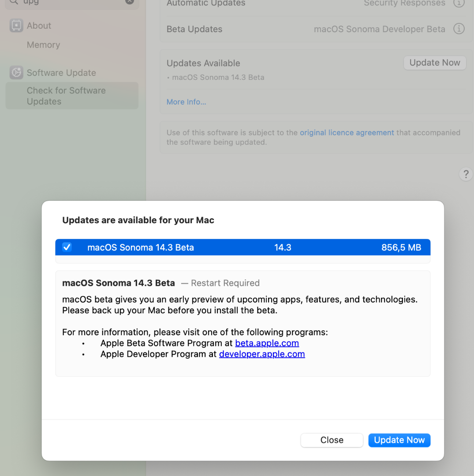Viewport: 474px width, 476px height.
Task: Open the Beta Updates info icon
Action: [459, 29]
